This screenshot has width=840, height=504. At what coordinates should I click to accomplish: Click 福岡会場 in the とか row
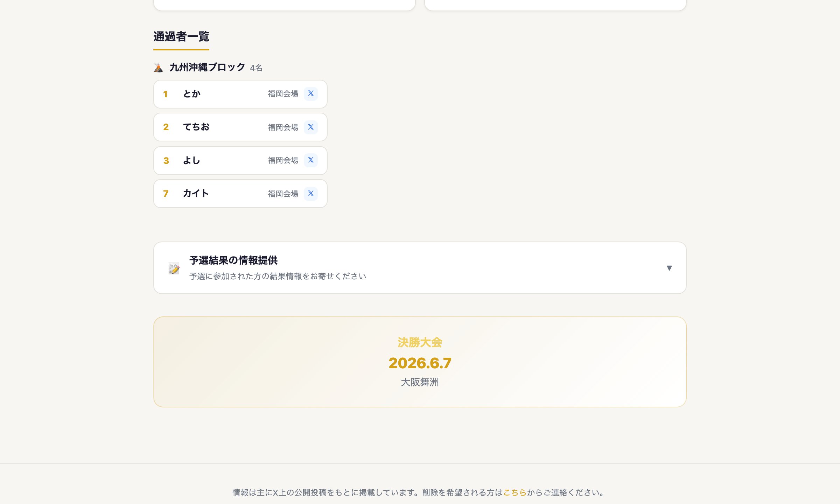pyautogui.click(x=283, y=94)
